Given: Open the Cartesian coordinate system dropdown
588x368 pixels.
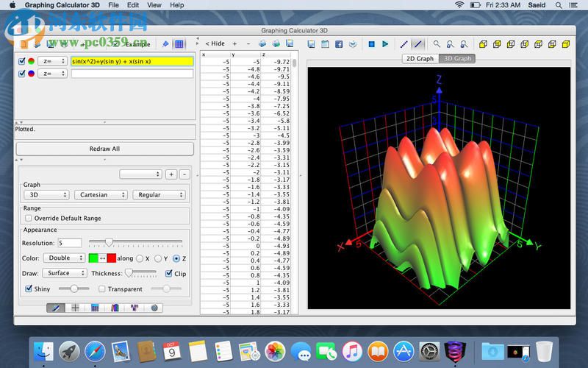Looking at the screenshot, I should coord(101,195).
